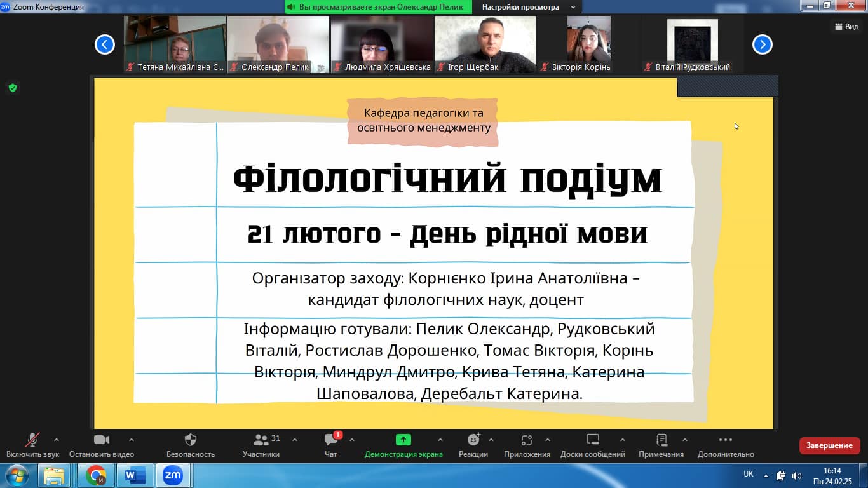
Task: Open the Участники participants panel
Action: click(x=261, y=445)
